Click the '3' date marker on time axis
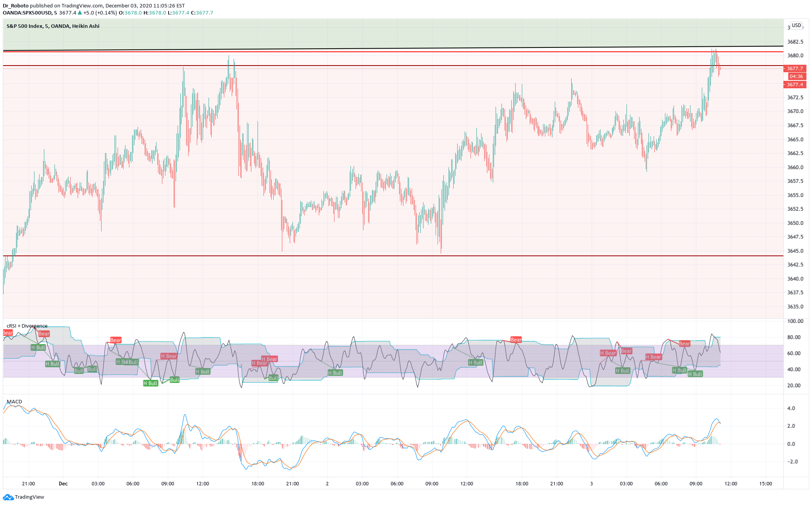Viewport: 812px width, 505px height. (592, 483)
